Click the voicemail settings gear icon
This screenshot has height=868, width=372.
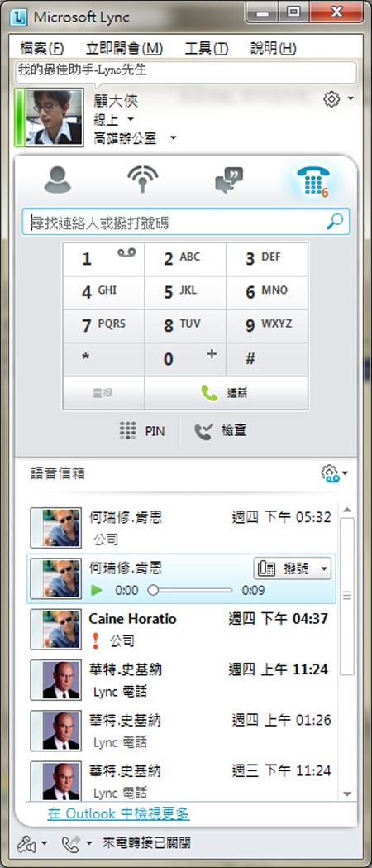[x=330, y=474]
